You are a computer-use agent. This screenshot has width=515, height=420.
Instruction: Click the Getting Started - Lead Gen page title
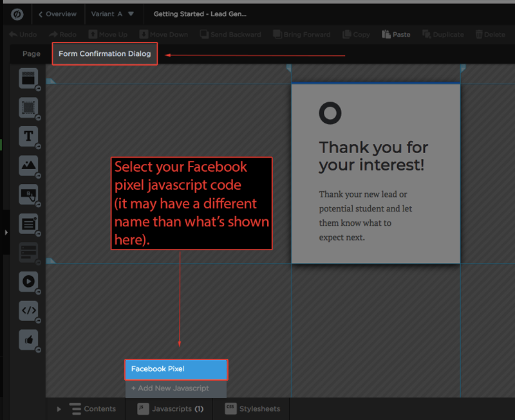click(200, 14)
